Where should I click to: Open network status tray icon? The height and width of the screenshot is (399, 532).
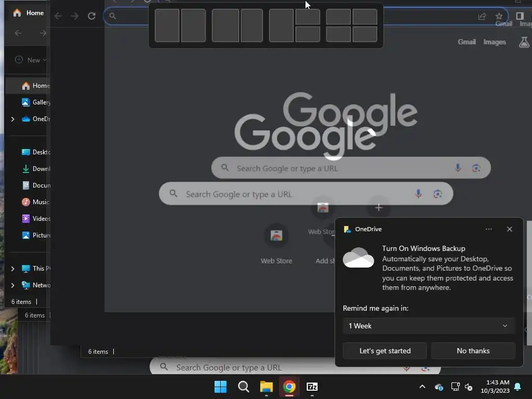click(x=455, y=387)
